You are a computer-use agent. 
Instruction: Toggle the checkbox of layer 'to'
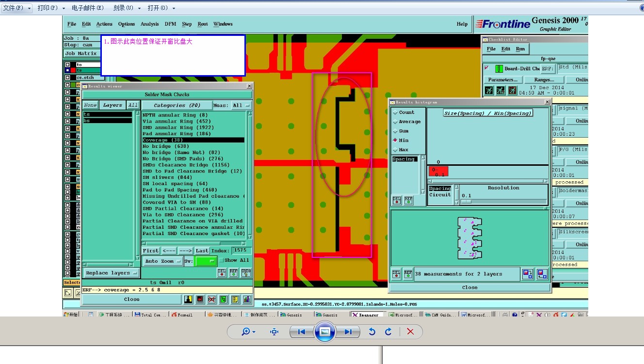pyautogui.click(x=68, y=64)
